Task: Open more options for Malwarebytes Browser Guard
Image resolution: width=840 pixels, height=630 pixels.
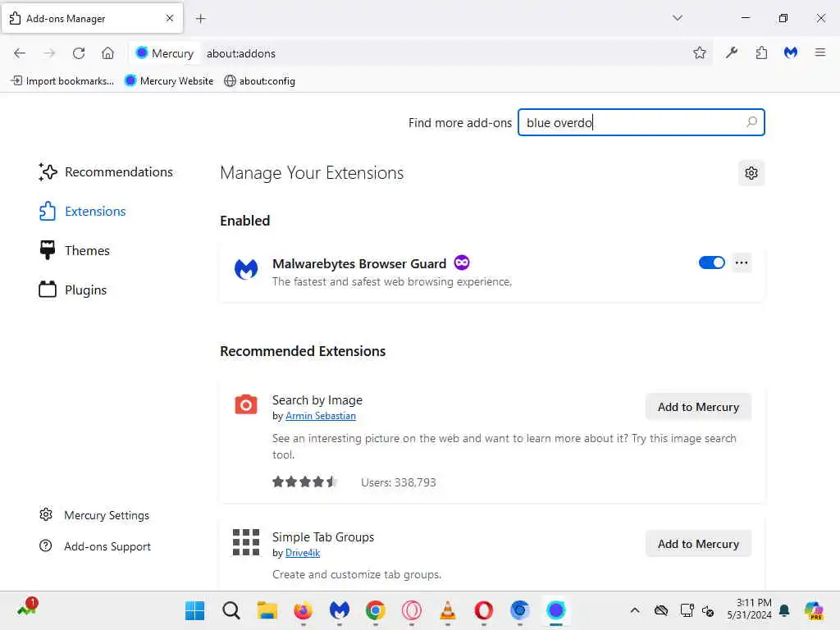Action: [742, 262]
